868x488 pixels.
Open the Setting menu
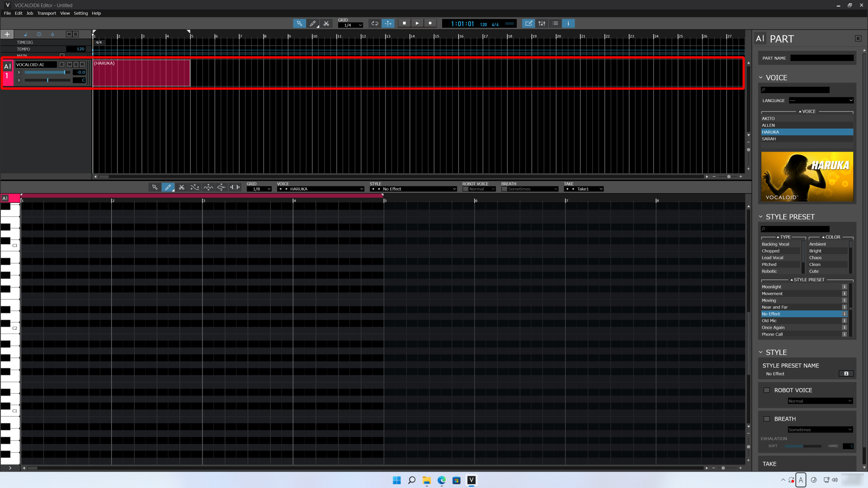click(81, 13)
